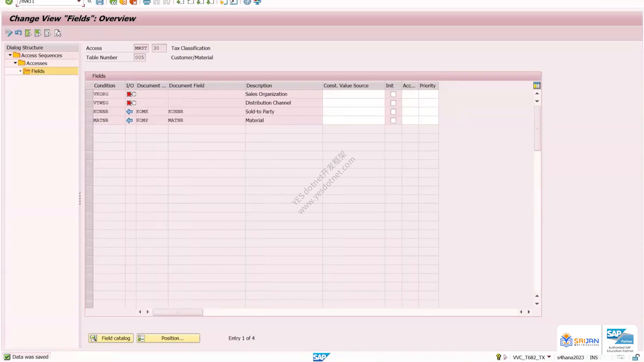Tick Init checkbox for Sold-to Party
The height and width of the screenshot is (362, 644).
pyautogui.click(x=393, y=112)
